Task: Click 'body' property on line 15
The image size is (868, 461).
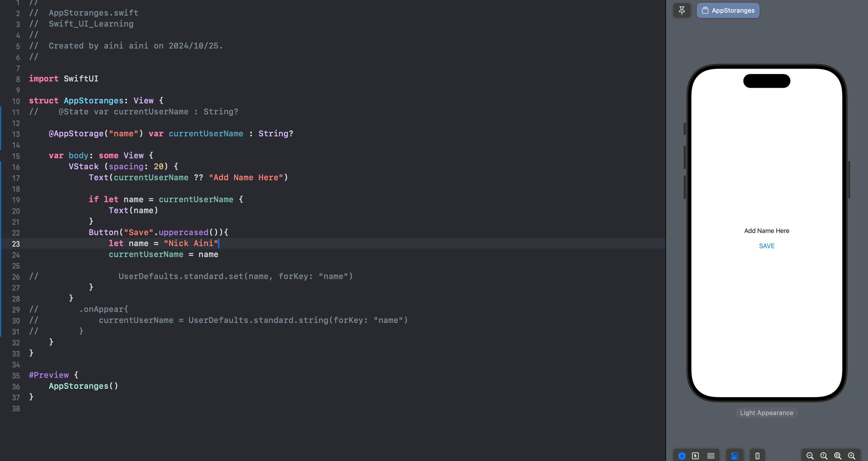Action: click(x=78, y=155)
